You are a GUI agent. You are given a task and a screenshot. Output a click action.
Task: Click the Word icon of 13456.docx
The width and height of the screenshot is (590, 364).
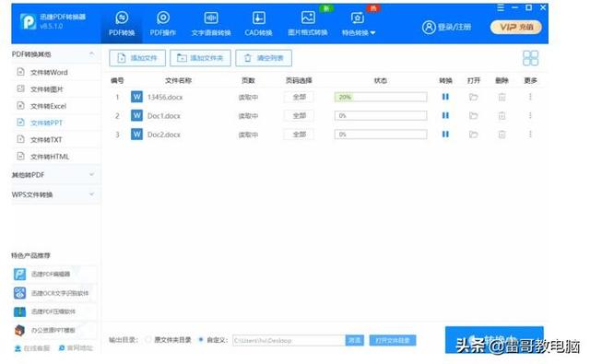click(x=136, y=97)
